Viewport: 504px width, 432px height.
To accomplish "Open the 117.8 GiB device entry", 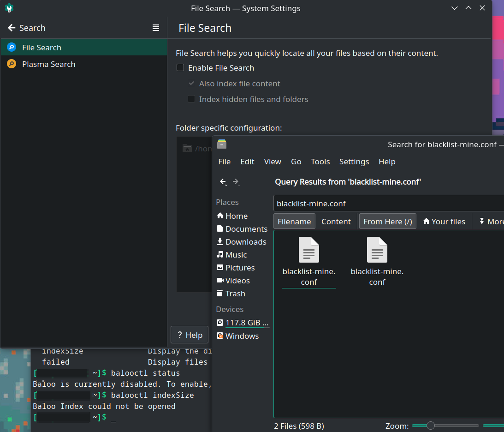I will click(x=243, y=323).
